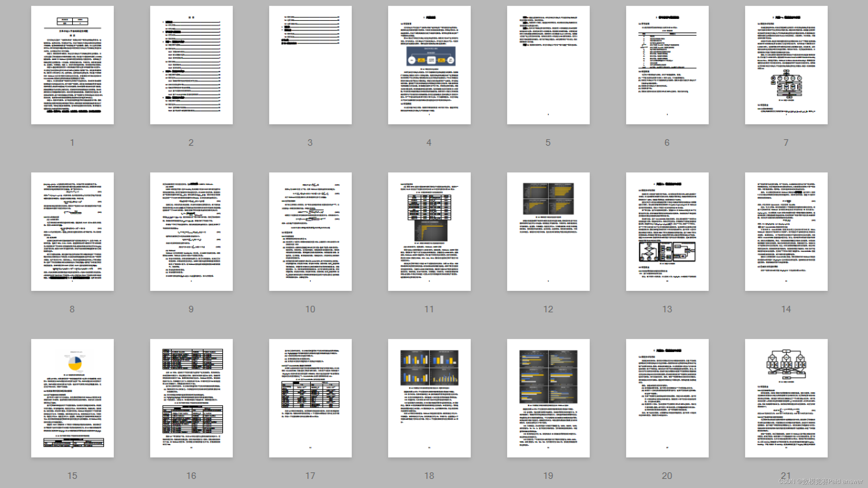Select page 2 table of contents thumbnail

click(191, 65)
